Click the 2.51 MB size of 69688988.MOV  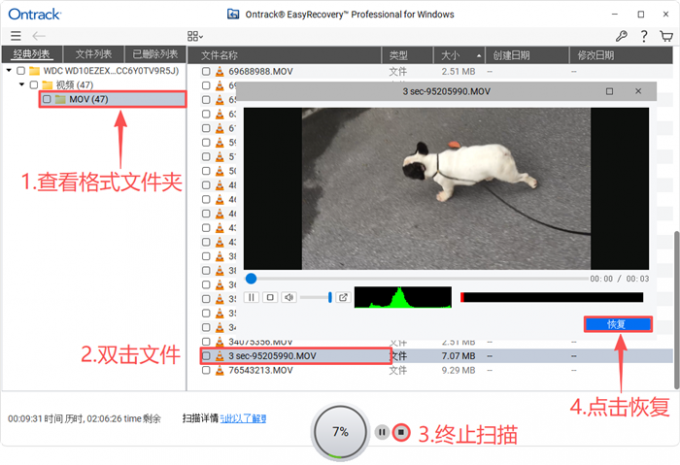(x=458, y=72)
